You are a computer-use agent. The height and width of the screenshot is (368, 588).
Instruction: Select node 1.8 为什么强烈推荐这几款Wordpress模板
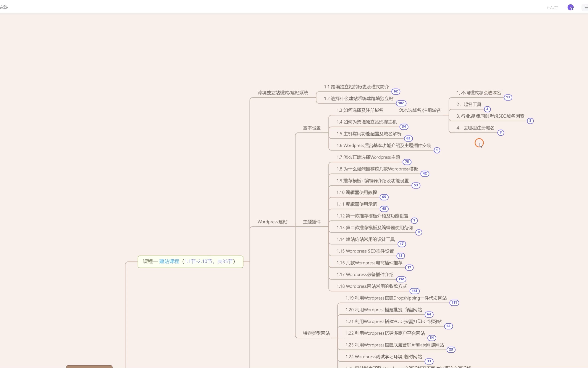(377, 169)
